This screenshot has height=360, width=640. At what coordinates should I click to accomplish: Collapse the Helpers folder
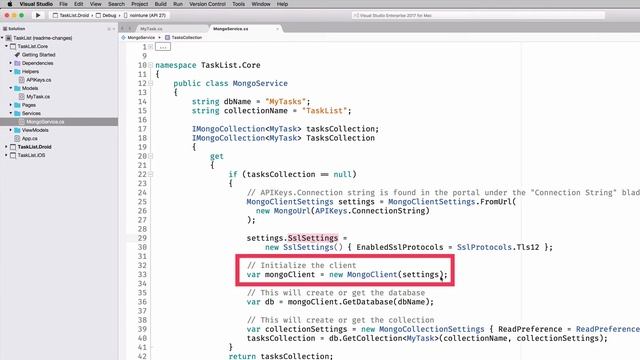[11, 71]
